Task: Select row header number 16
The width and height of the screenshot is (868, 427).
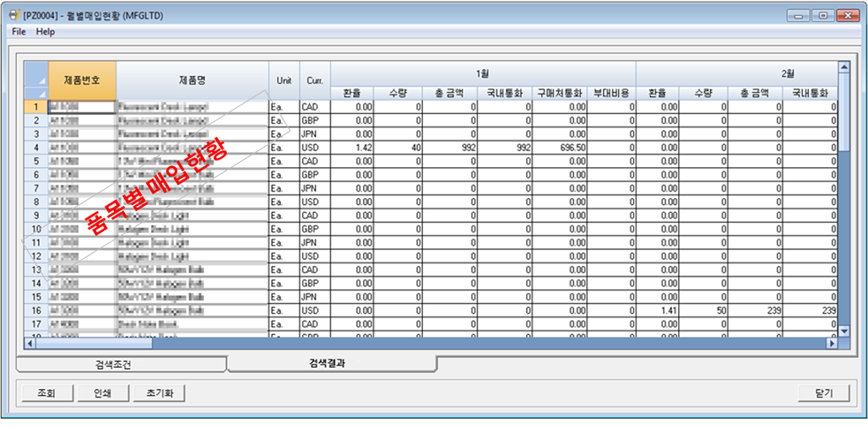Action: click(x=36, y=311)
